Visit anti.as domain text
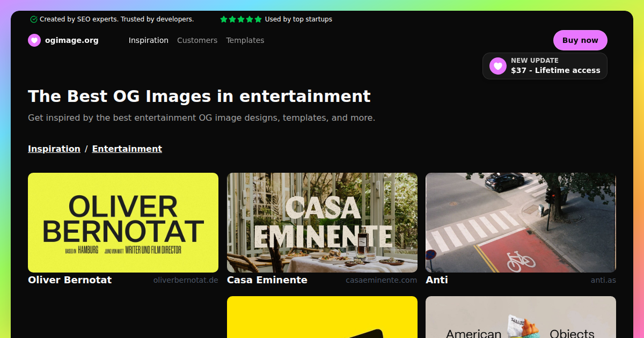644x338 pixels. point(603,280)
